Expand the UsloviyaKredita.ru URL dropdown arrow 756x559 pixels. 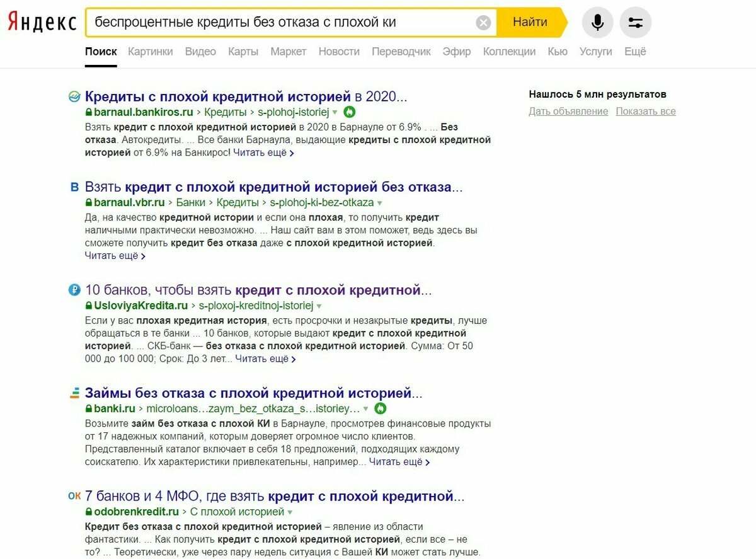(319, 306)
